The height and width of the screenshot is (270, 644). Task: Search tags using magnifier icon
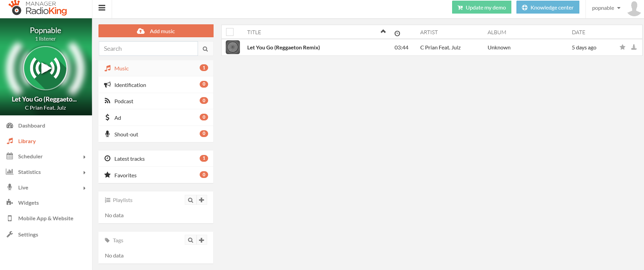coord(191,240)
